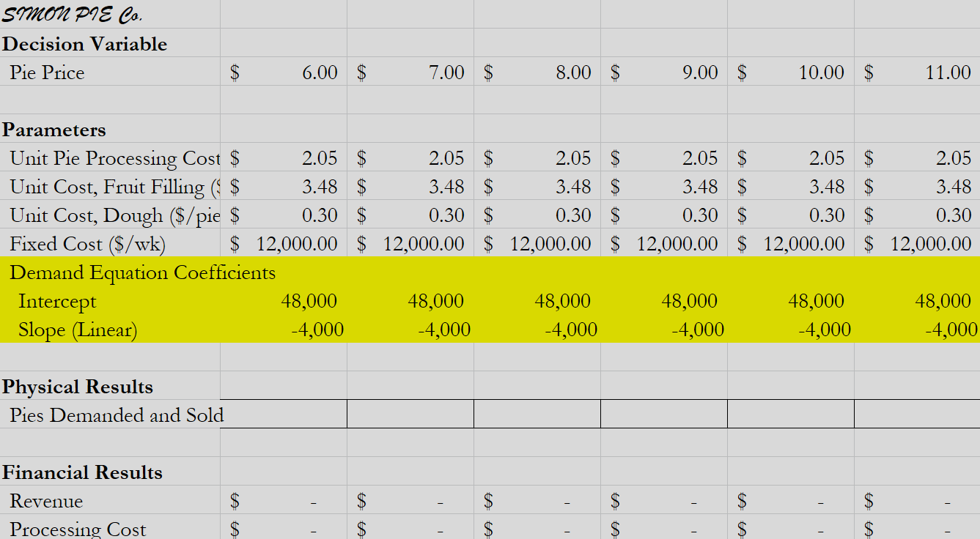Click dough cost 0.30 in the 6.00 price column

point(284,215)
